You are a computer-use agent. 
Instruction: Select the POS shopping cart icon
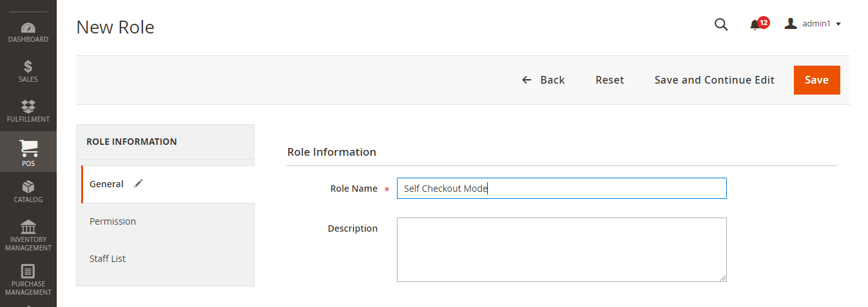click(28, 149)
